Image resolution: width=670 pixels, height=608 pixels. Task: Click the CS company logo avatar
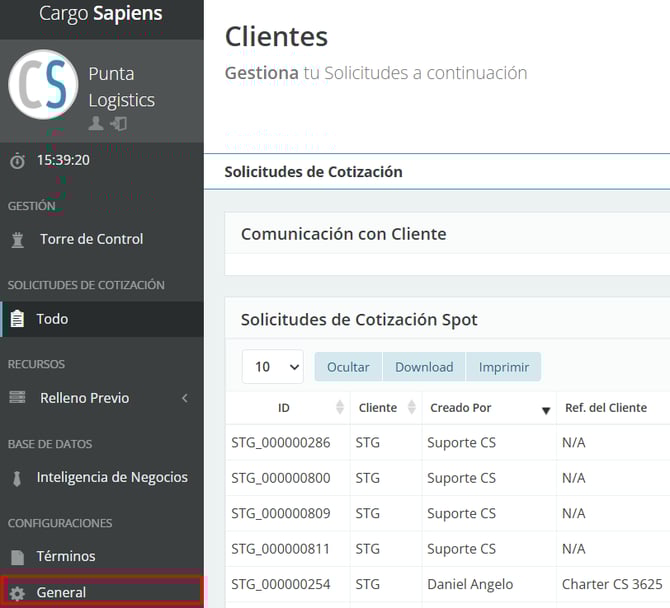[43, 85]
